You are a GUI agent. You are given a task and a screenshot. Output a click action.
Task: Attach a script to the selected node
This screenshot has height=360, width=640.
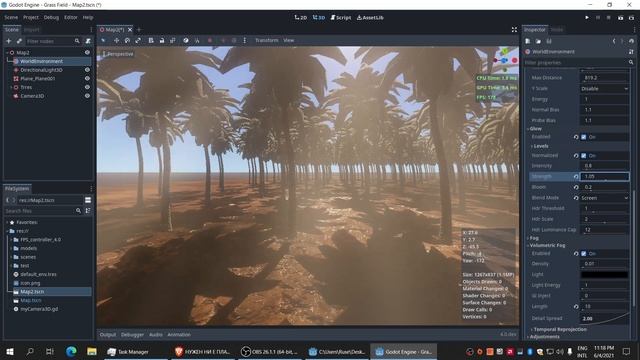click(88, 41)
